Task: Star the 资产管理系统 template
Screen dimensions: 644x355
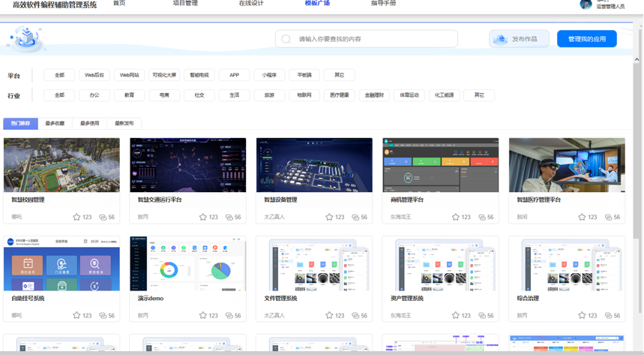Action: 456,315
